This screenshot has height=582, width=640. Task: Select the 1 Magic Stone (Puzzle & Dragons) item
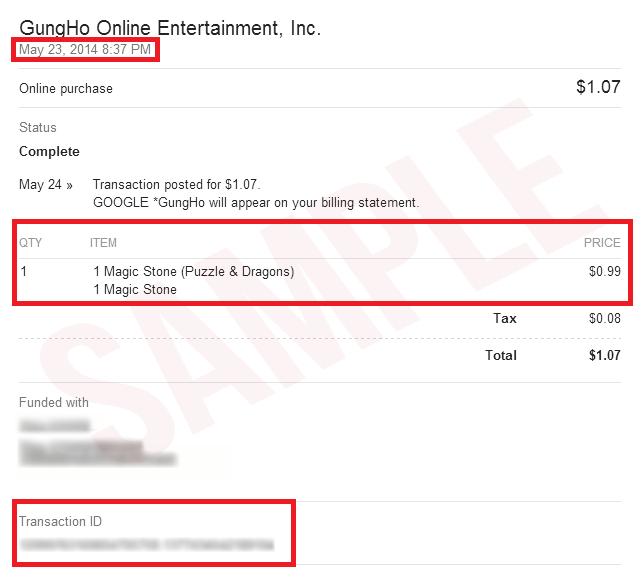point(193,271)
